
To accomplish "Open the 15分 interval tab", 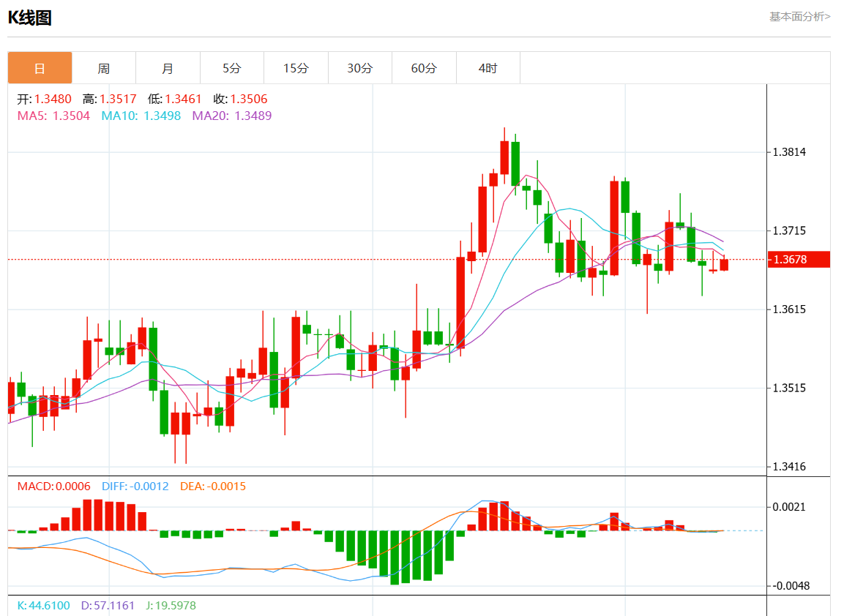I will [296, 68].
